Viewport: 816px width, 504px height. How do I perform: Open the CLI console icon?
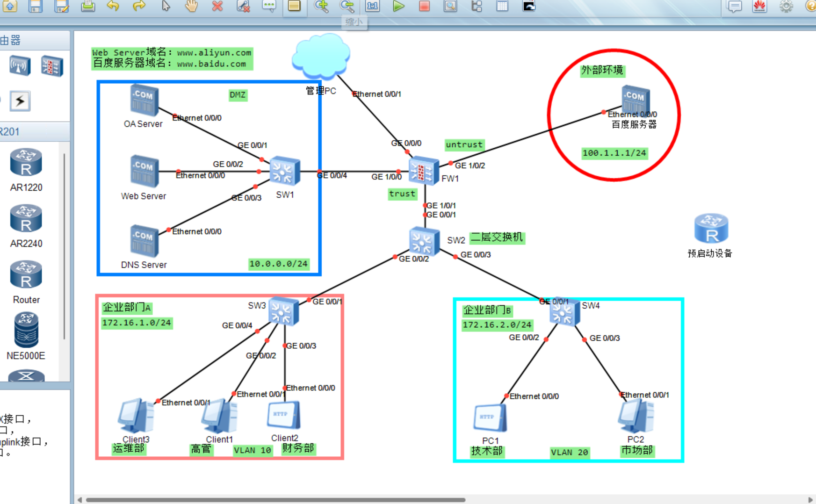tap(529, 6)
